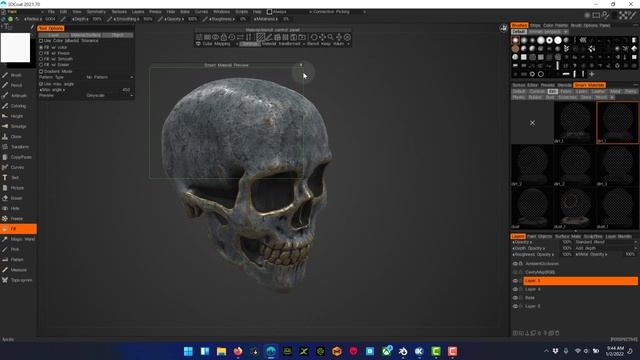Switch to the Smart Materials tab
The height and width of the screenshot is (360, 640).
coord(589,85)
